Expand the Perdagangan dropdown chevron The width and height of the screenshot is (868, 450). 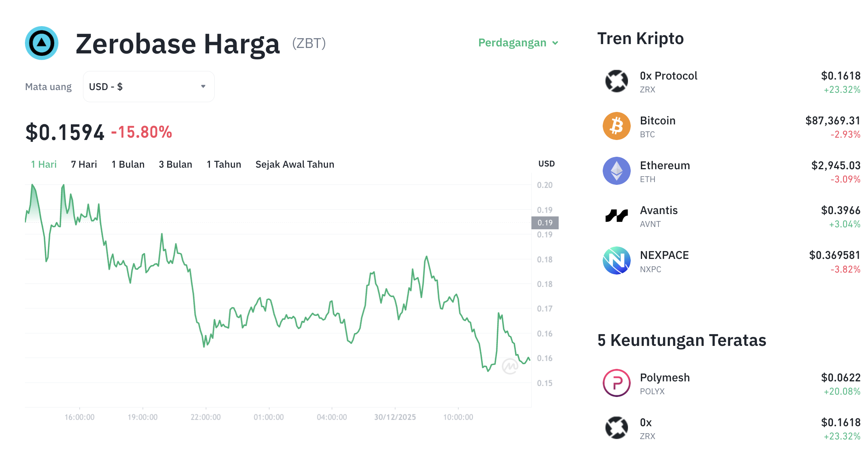coord(556,43)
